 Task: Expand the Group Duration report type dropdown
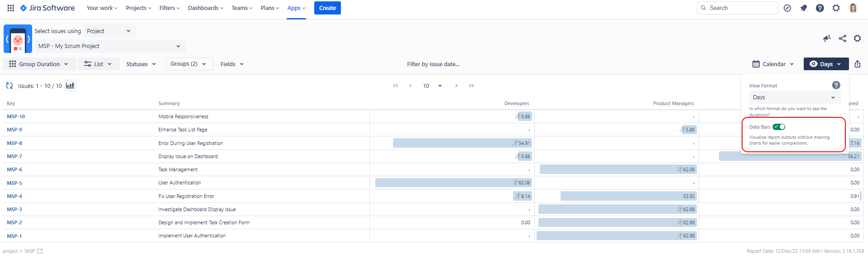coord(38,64)
